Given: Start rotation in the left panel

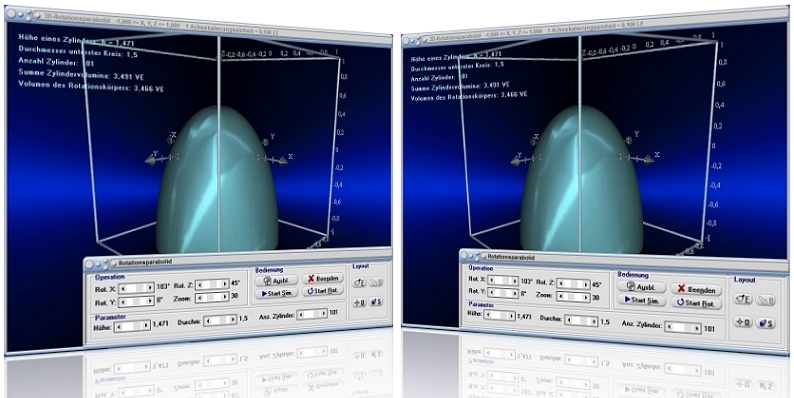Looking at the screenshot, I should coord(323,291).
